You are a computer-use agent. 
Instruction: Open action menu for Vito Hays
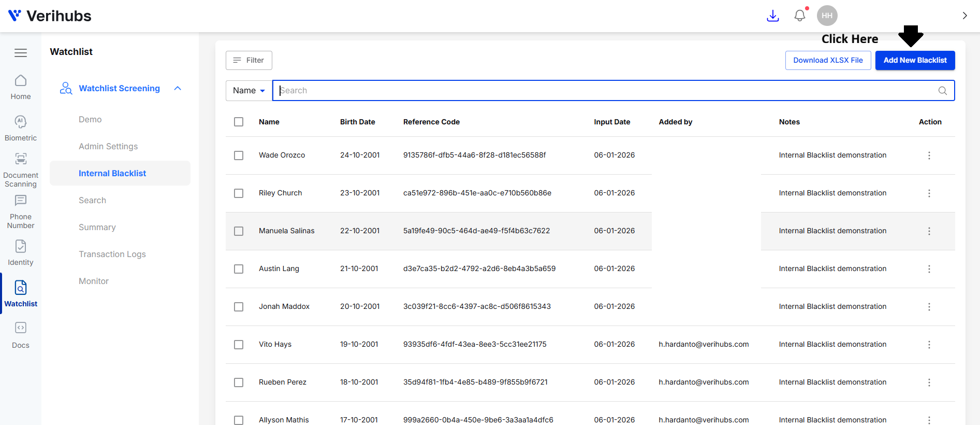(x=929, y=345)
